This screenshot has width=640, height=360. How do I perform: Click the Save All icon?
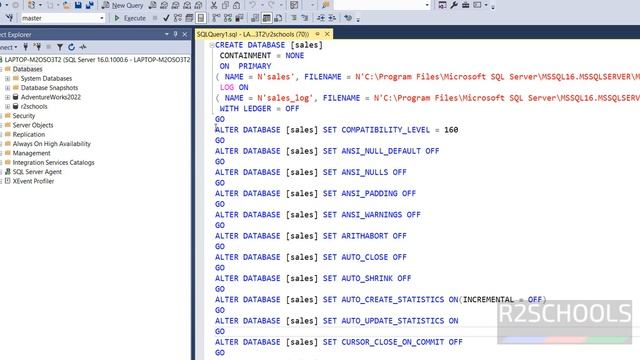pos(89,5)
